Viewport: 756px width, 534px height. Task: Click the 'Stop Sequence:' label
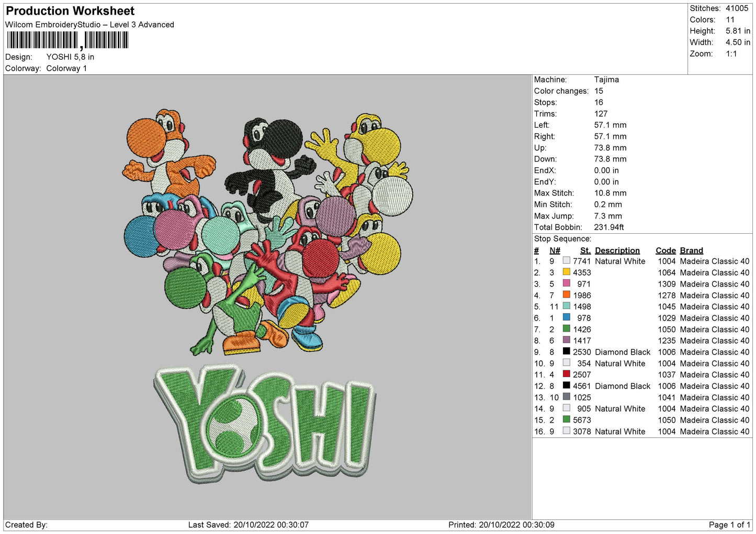pos(562,239)
